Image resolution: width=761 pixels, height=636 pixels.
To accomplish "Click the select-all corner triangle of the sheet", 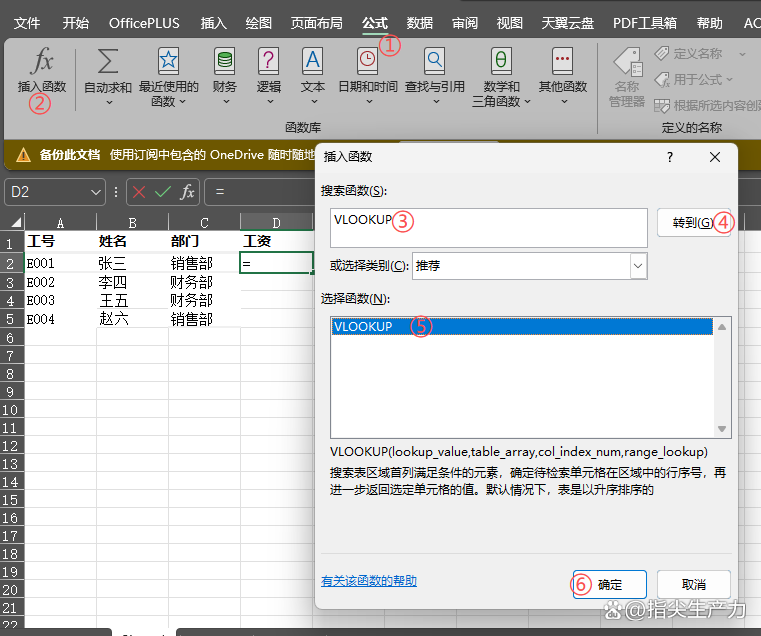I will point(16,222).
